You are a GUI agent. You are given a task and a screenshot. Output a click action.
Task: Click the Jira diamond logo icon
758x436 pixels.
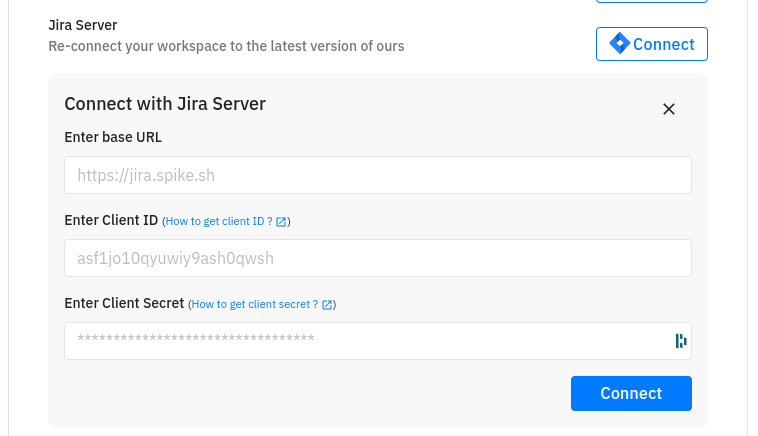[619, 44]
